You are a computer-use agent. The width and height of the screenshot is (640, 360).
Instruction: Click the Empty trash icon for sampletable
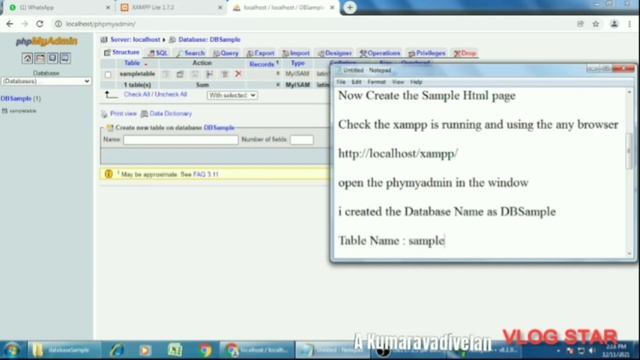coord(224,74)
